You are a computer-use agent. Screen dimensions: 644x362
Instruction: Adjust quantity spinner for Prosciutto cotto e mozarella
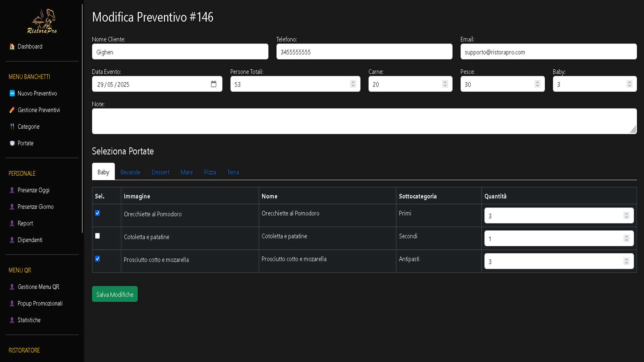[626, 261]
